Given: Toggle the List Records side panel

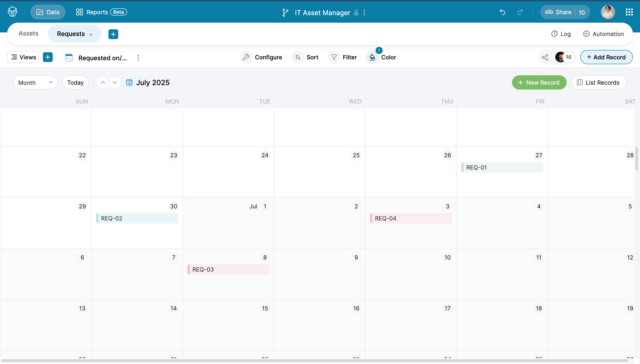Looking at the screenshot, I should (x=598, y=82).
